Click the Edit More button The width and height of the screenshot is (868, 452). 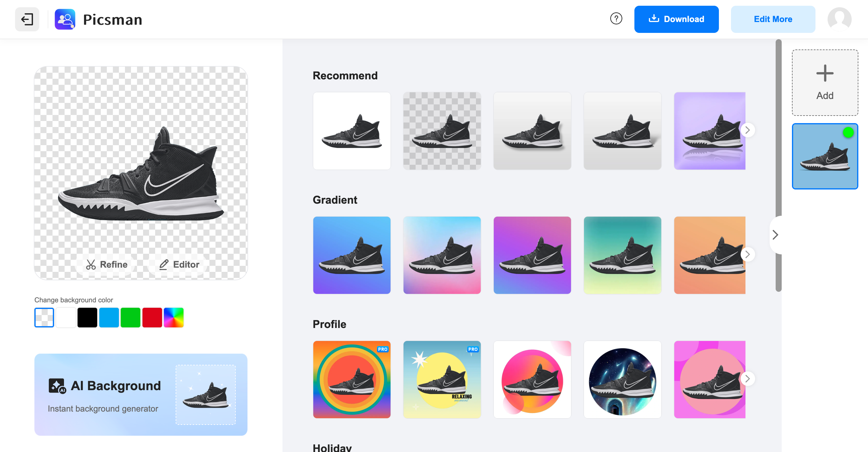click(773, 19)
